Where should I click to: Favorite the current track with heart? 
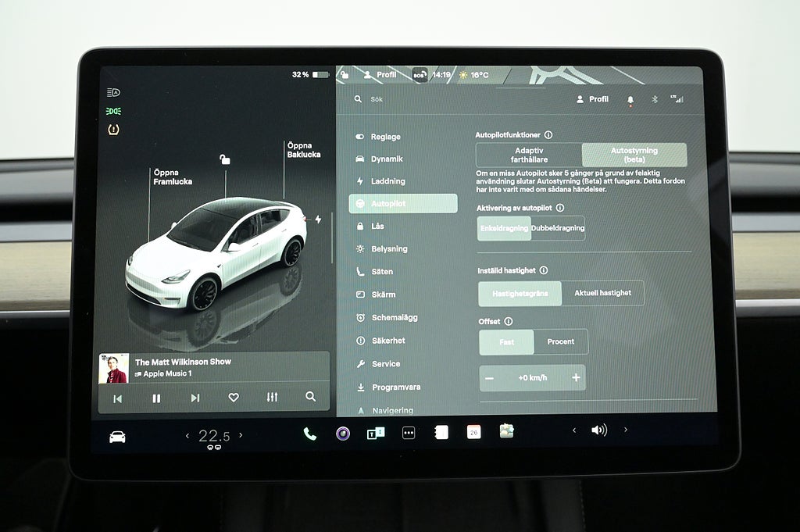(x=233, y=398)
